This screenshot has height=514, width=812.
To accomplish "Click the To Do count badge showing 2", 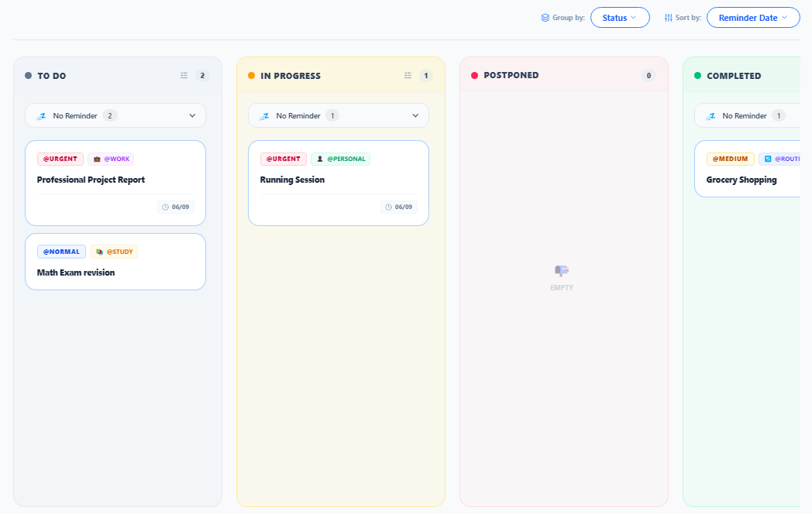I will (x=202, y=76).
